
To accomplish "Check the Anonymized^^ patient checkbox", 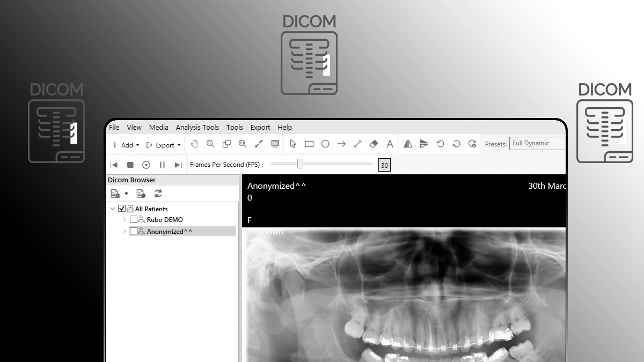I will click(x=134, y=231).
